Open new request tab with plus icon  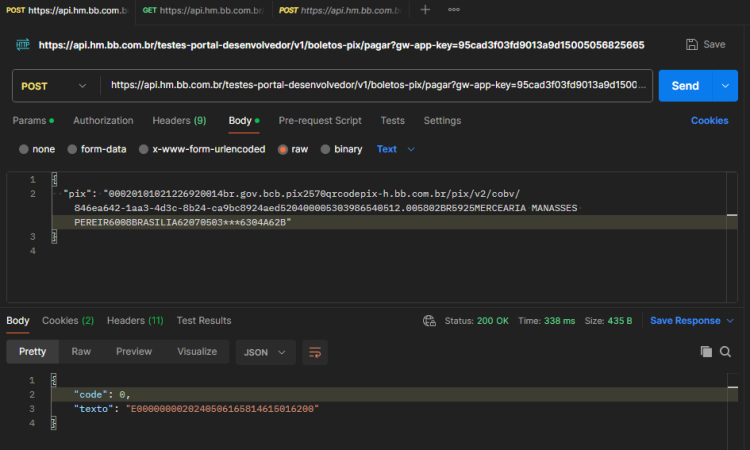[425, 10]
